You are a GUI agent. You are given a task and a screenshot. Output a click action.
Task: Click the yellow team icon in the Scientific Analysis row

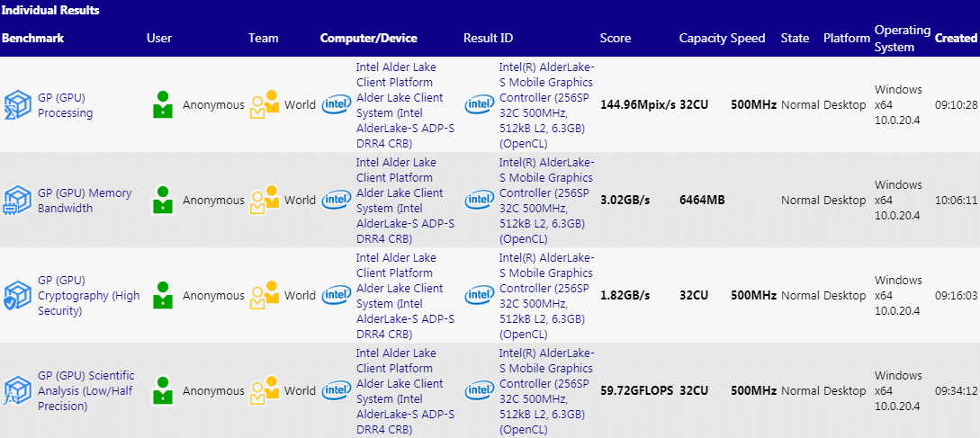265,391
